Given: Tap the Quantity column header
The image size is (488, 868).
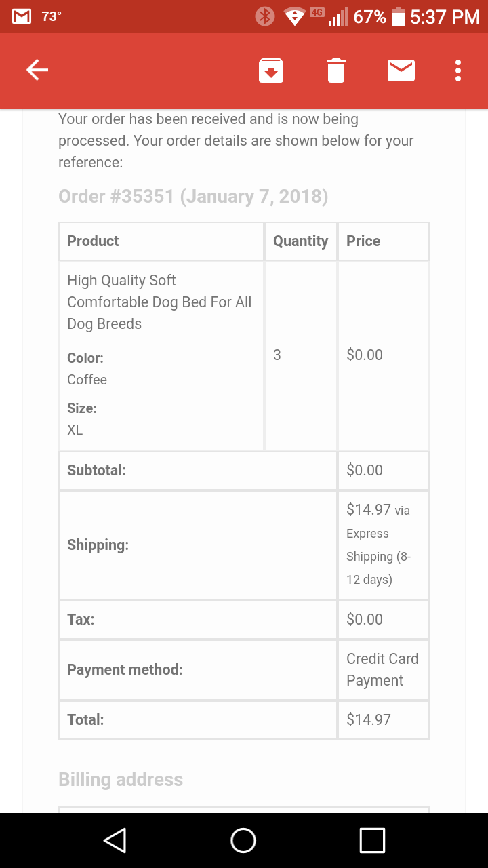Looking at the screenshot, I should coord(301,241).
